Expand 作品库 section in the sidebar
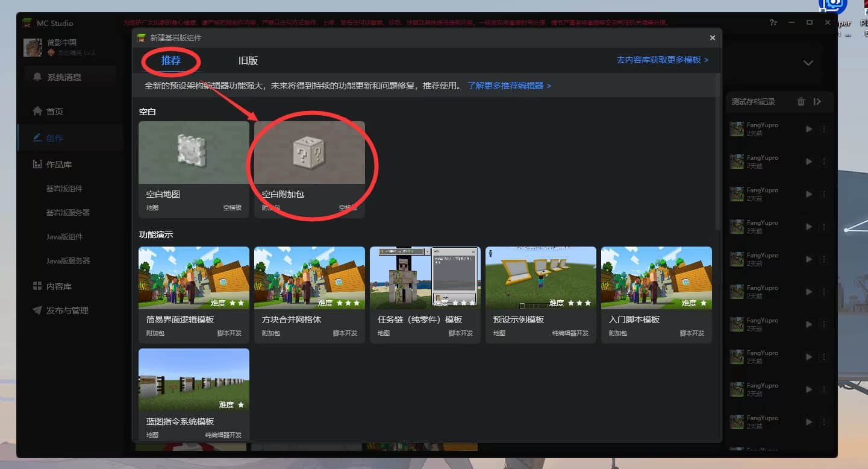Viewport: 868px width, 469px height. point(58,165)
